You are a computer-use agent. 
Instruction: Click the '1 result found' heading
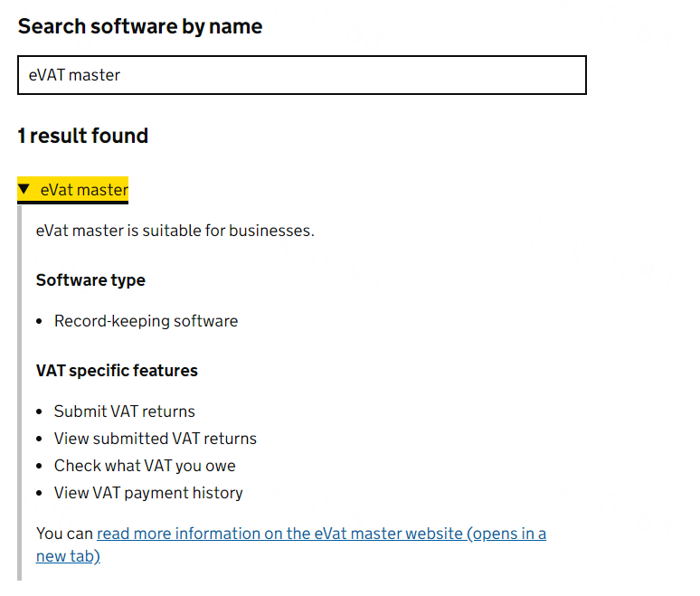83,136
